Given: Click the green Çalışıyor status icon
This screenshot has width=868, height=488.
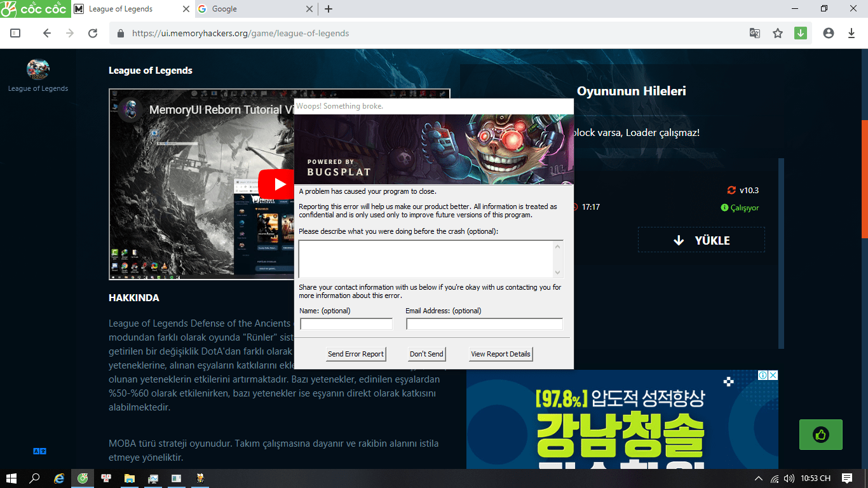Looking at the screenshot, I should coord(724,208).
